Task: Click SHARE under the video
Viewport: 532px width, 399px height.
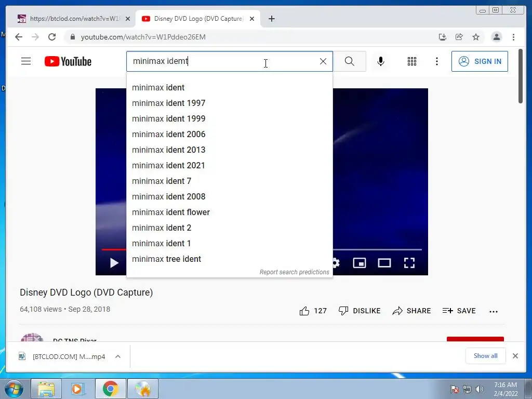Action: 411,311
